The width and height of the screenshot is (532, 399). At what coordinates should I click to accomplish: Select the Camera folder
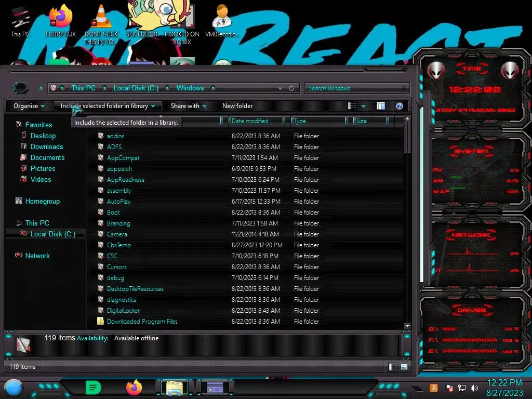[x=117, y=234]
